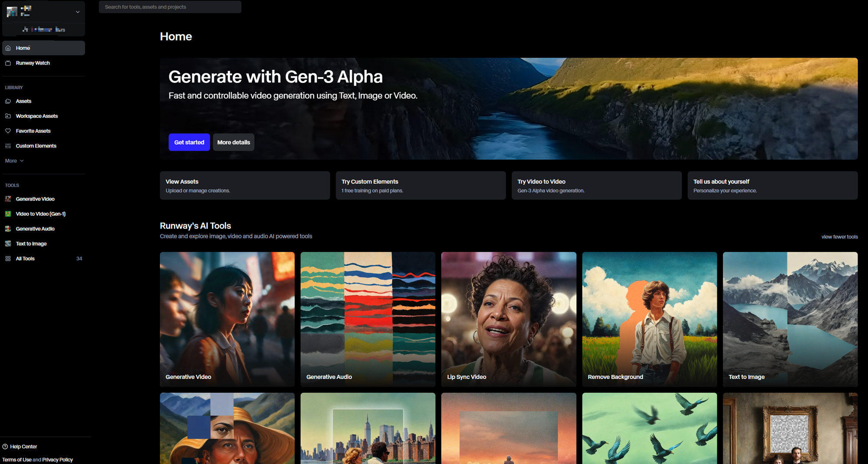Click the workspace avatar at top left
Viewport: 868px width, 464px height.
point(12,12)
